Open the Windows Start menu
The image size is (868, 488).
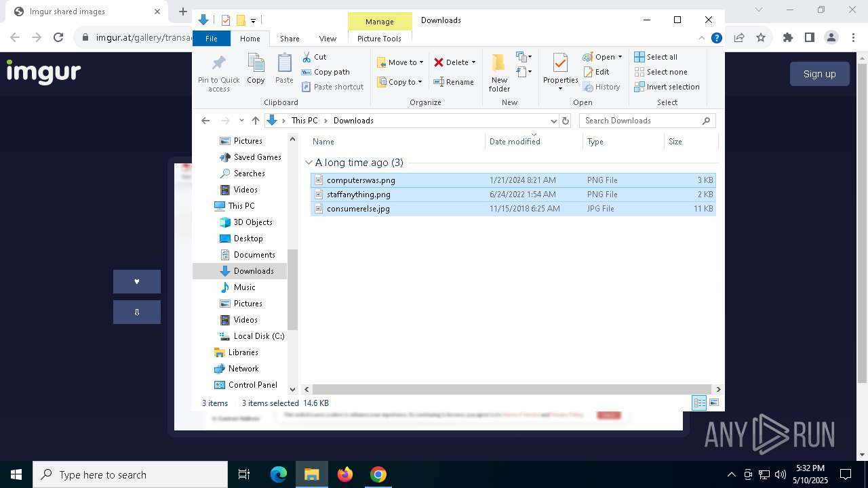(16, 474)
